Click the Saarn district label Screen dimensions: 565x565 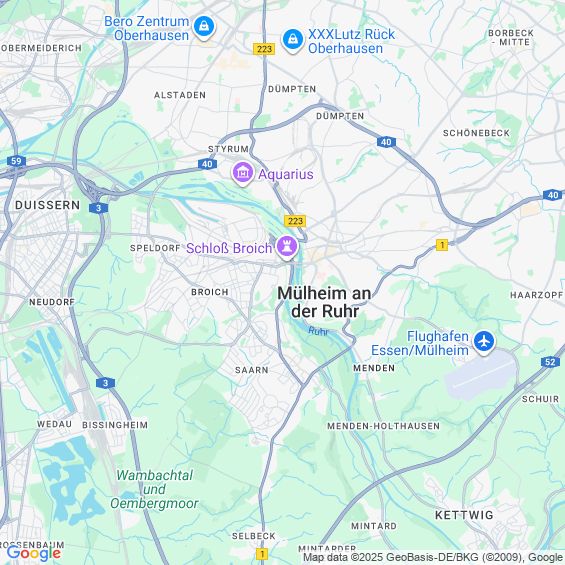252,370
